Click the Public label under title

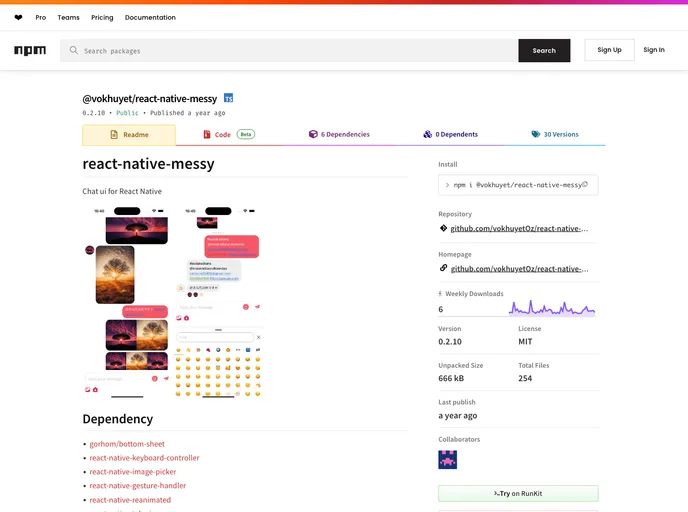[x=127, y=113]
